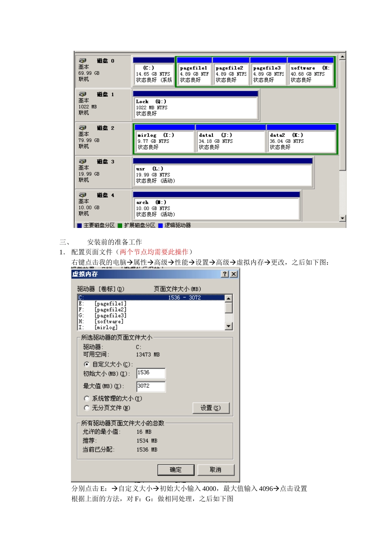The height and width of the screenshot is (555, 392).
Task: Click the Disk 0 drive icon
Action: pyautogui.click(x=83, y=61)
